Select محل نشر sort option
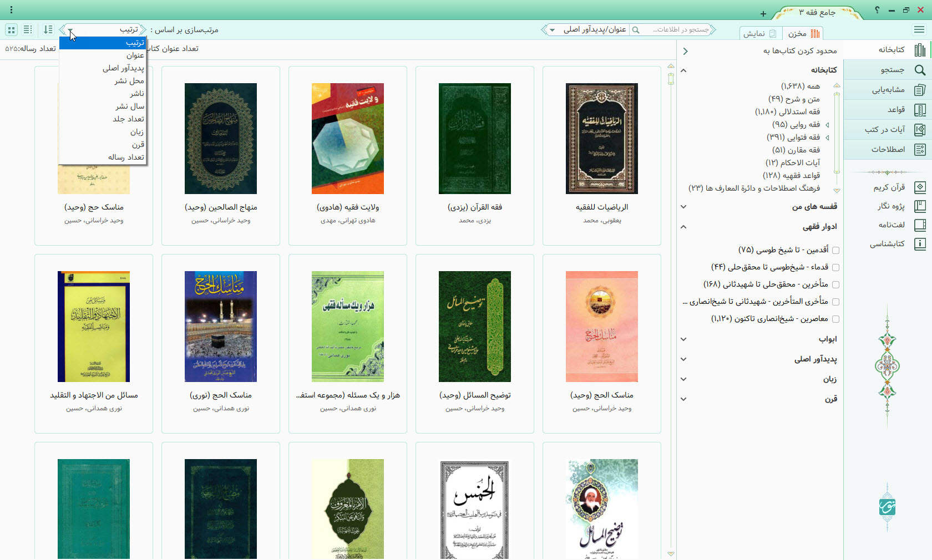 click(x=103, y=81)
